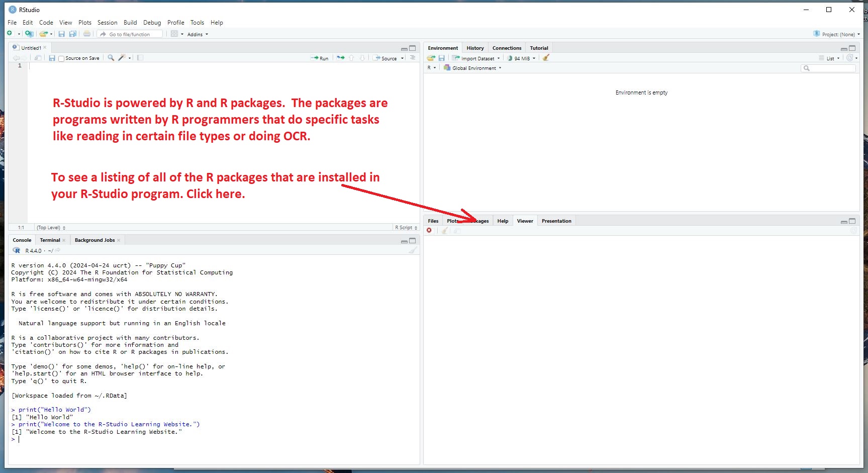Viewport: 868px width, 473px height.
Task: Open the Import Dataset dropdown
Action: pyautogui.click(x=477, y=58)
